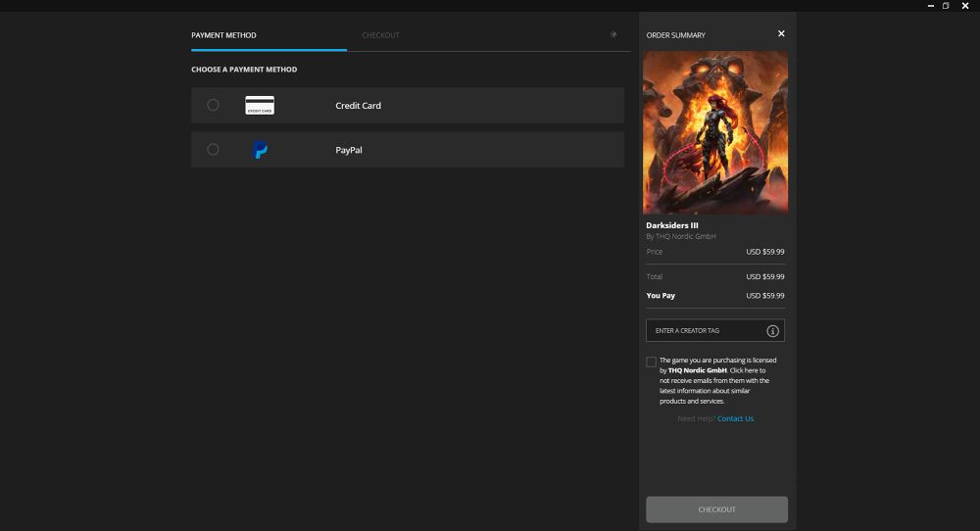The image size is (980, 531).
Task: Choose the PayPal text label
Action: (x=349, y=150)
